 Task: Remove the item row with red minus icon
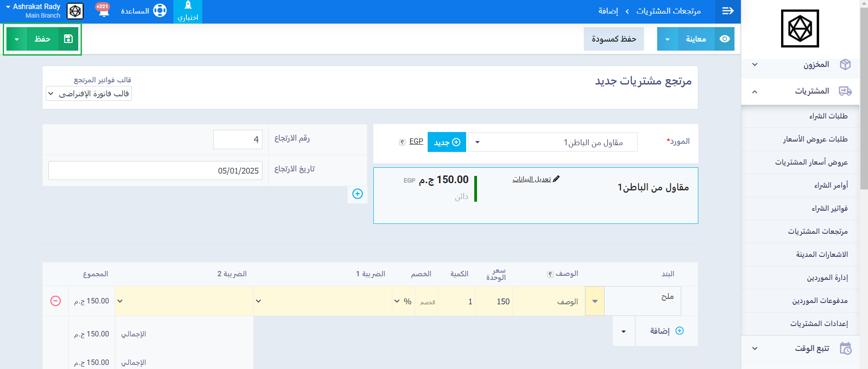click(55, 301)
